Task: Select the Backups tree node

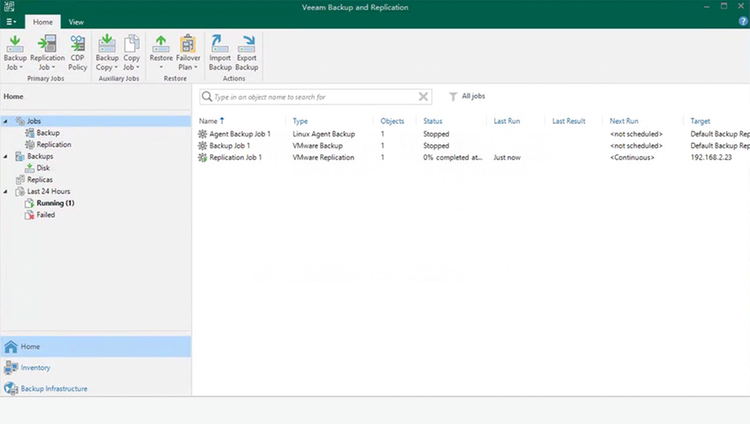Action: point(40,156)
